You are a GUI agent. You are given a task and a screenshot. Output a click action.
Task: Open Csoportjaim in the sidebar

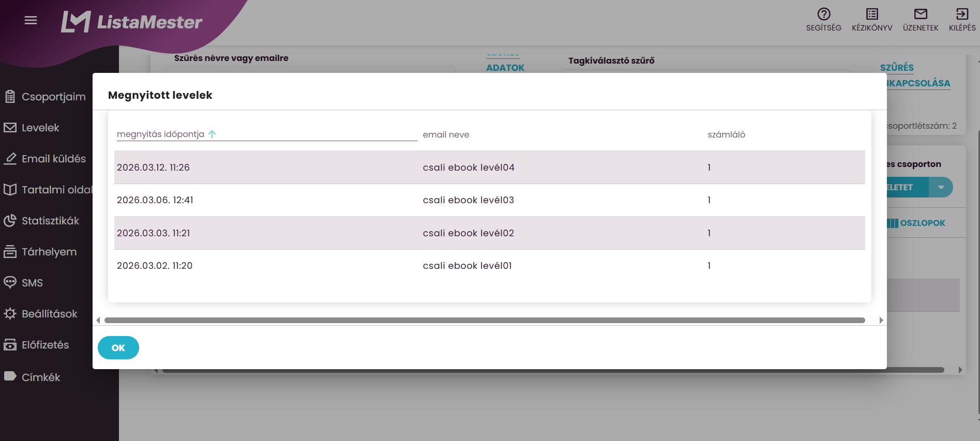(54, 97)
